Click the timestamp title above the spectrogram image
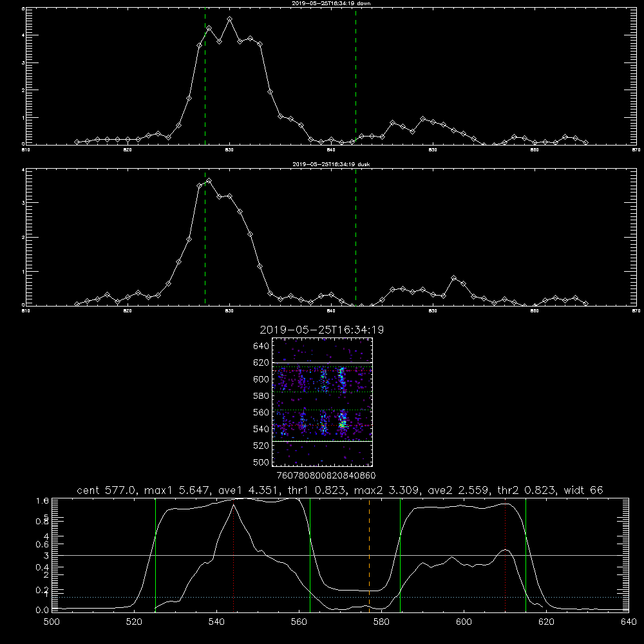 [x=322, y=330]
